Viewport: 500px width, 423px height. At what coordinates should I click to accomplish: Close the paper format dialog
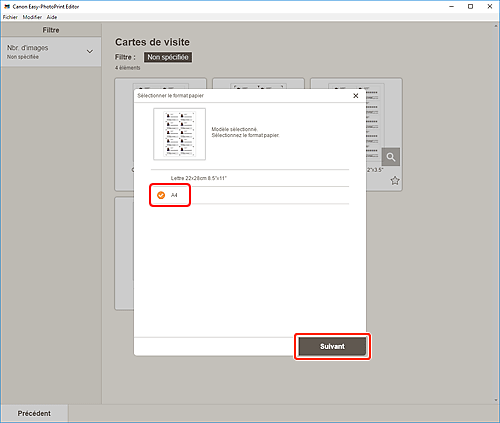(x=356, y=96)
